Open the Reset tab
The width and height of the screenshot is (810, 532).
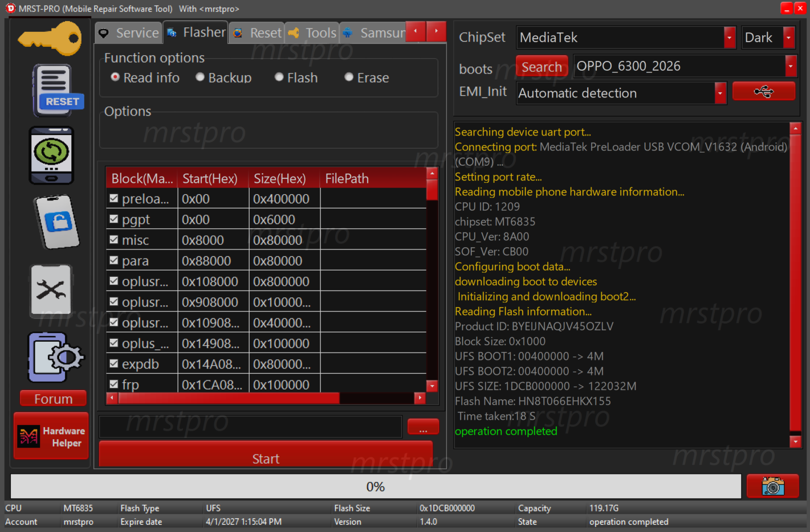258,33
